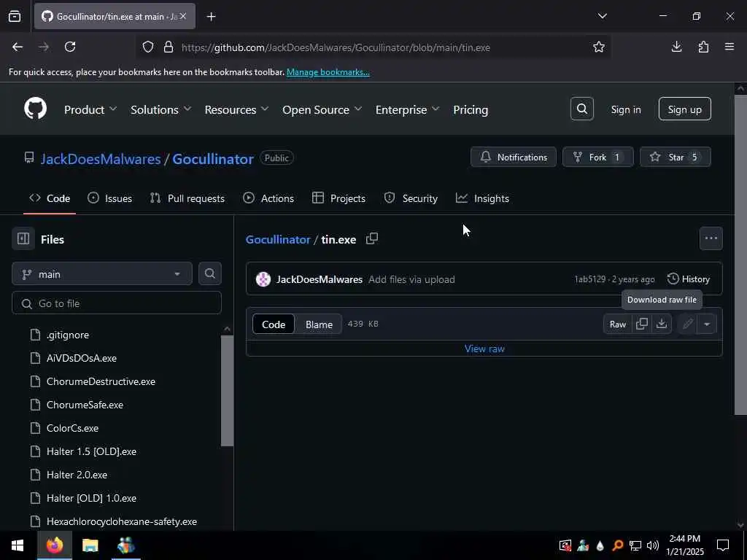Collapse file tree with the Files panel icon
The height and width of the screenshot is (560, 747).
click(23, 238)
